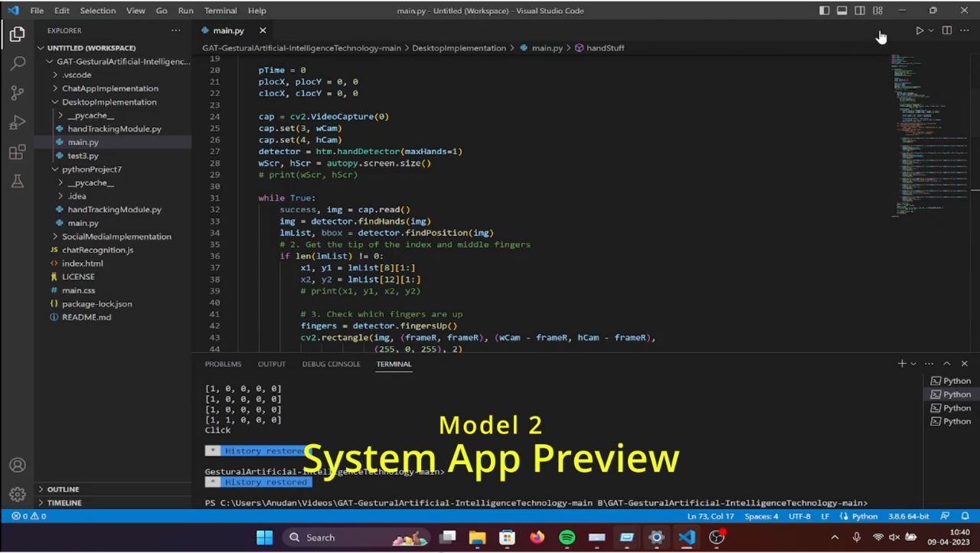Open the Testing flask view
Image resolution: width=980 pixels, height=553 pixels.
[x=17, y=182]
